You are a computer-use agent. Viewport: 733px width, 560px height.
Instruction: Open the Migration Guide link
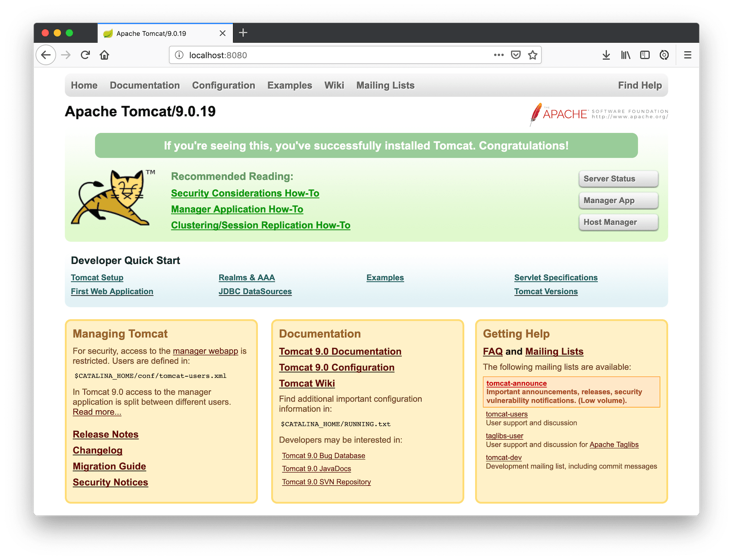[x=109, y=467]
